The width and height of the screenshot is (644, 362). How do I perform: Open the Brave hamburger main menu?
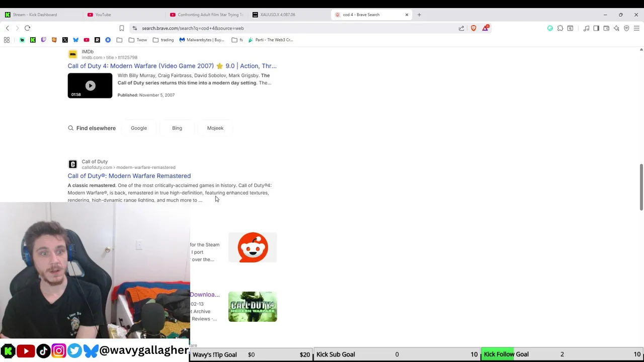pyautogui.click(x=636, y=28)
